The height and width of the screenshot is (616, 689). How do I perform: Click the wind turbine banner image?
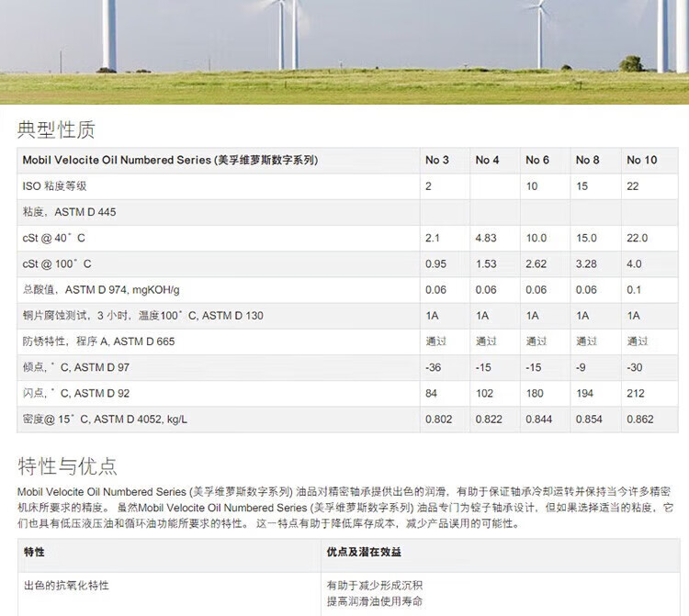[x=344, y=50]
